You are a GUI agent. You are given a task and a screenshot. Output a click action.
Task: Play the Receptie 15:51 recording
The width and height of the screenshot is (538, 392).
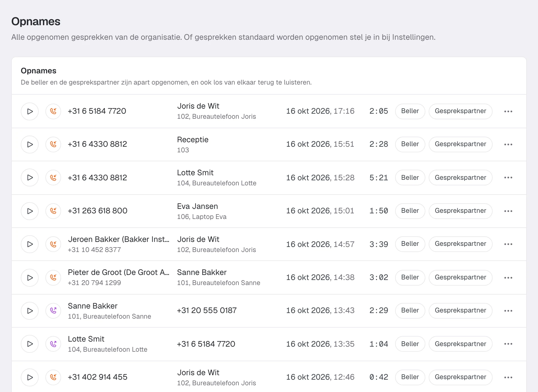(30, 144)
